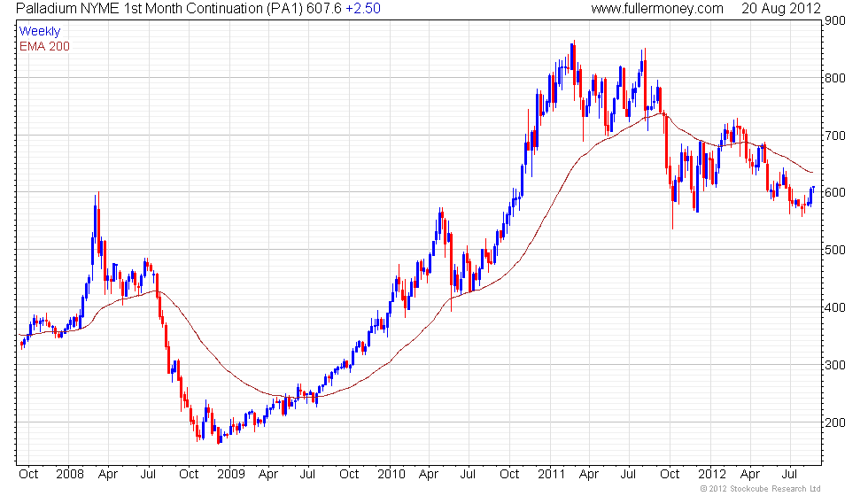Screen dimensions: 868x496
Task: Click the 700 price axis label
Action: 834,136
